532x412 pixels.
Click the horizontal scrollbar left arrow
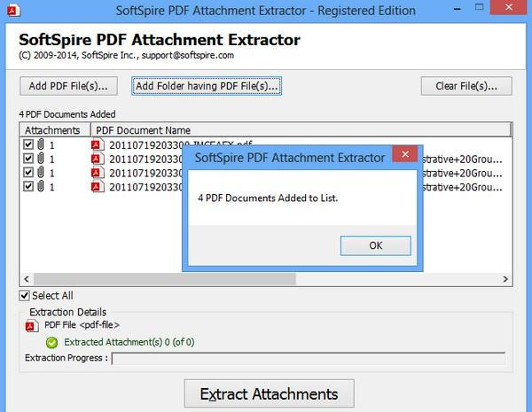coord(26,279)
